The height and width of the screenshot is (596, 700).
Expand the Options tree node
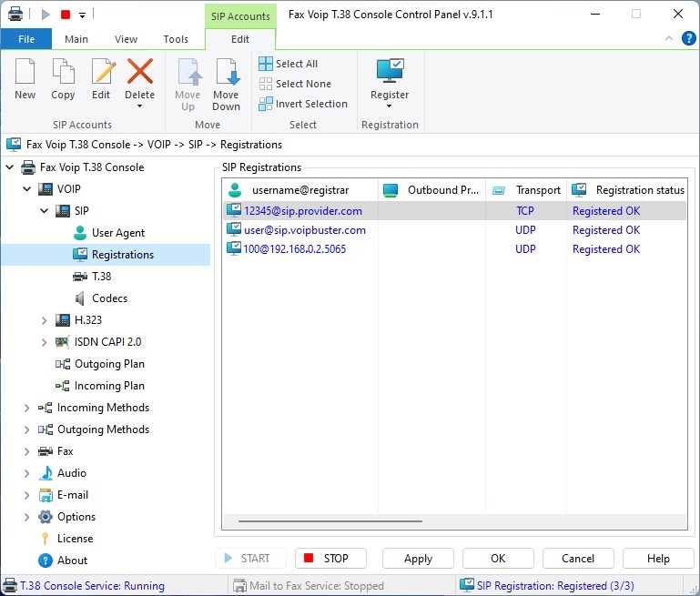pyautogui.click(x=26, y=517)
